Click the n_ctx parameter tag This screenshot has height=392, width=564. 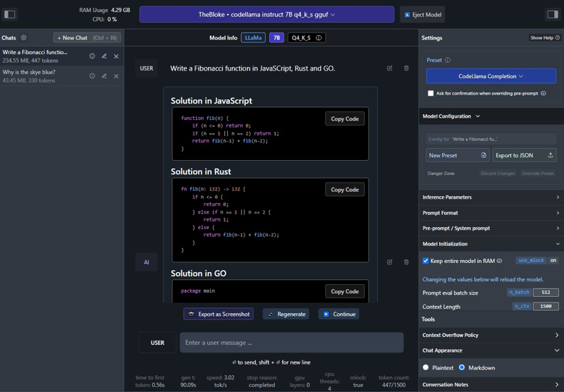522,306
